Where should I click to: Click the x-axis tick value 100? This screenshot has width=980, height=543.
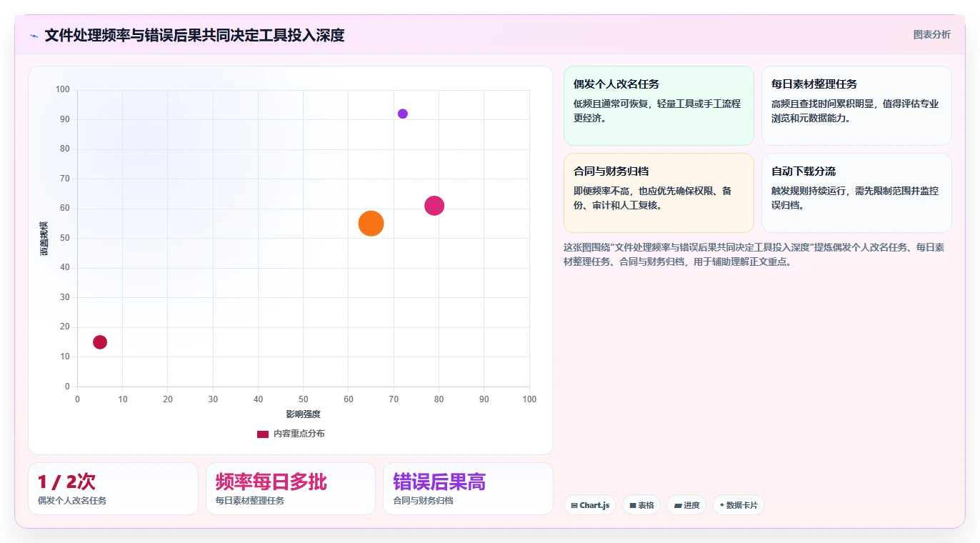(x=529, y=399)
